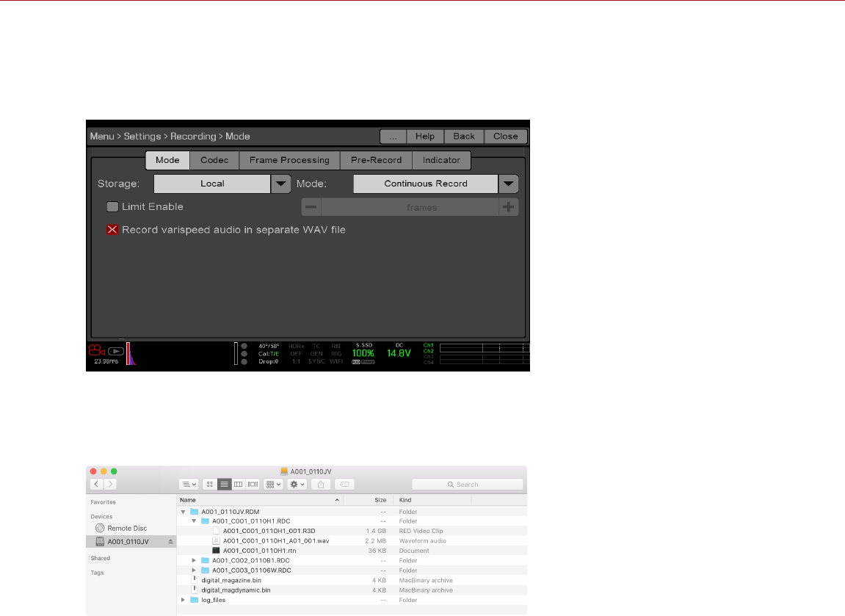Sort by Name column header
Image resolution: width=845 pixels, height=616 pixels.
pos(260,500)
